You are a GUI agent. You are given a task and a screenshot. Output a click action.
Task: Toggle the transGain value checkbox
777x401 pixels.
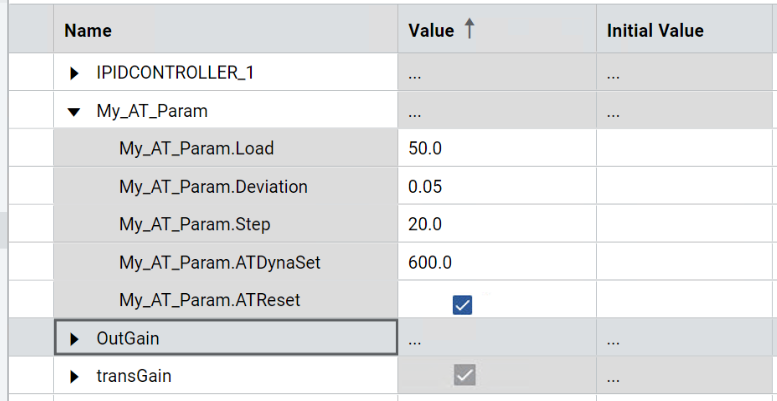(463, 376)
